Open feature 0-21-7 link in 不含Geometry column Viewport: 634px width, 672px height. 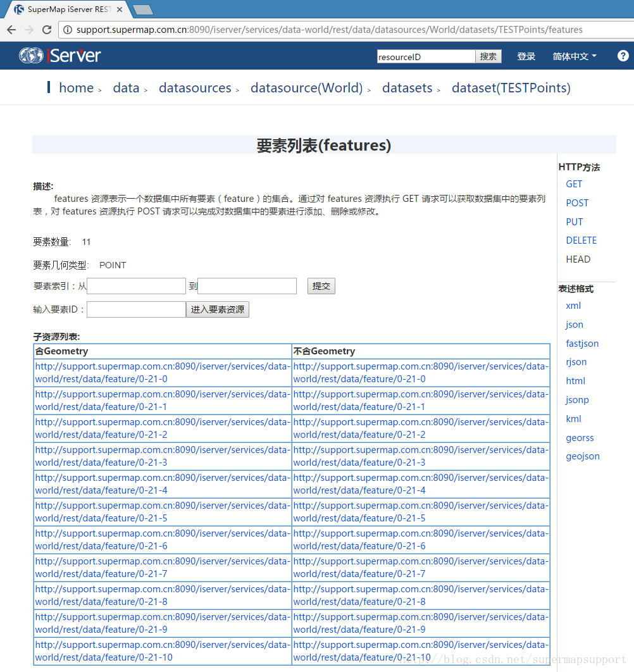pyautogui.click(x=421, y=568)
